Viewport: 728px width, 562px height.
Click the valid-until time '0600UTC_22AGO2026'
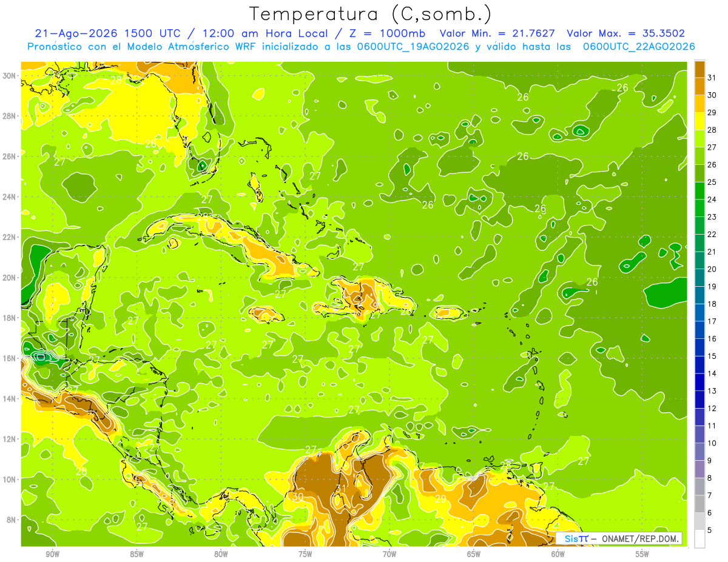(x=639, y=47)
